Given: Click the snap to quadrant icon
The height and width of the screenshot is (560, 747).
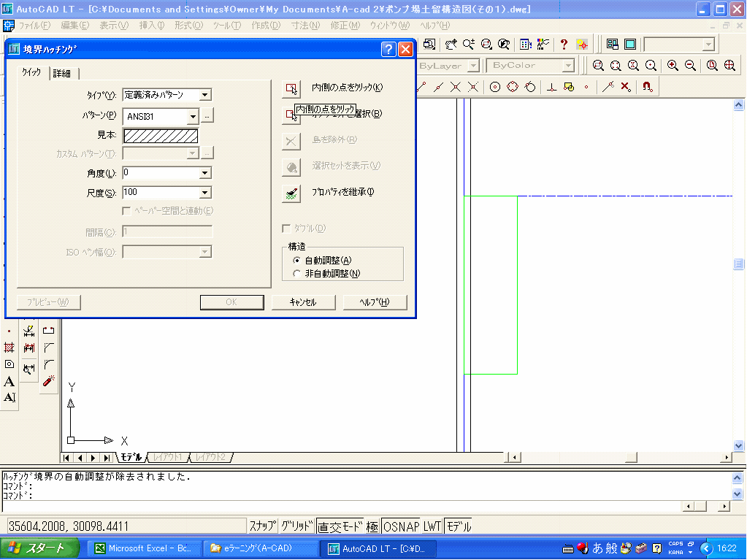Looking at the screenshot, I should (x=513, y=87).
